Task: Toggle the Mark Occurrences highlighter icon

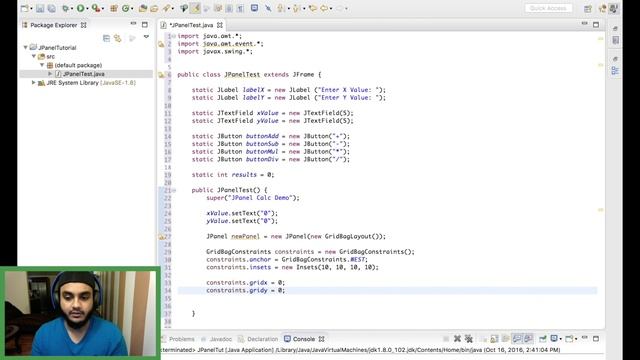Action: (x=195, y=8)
